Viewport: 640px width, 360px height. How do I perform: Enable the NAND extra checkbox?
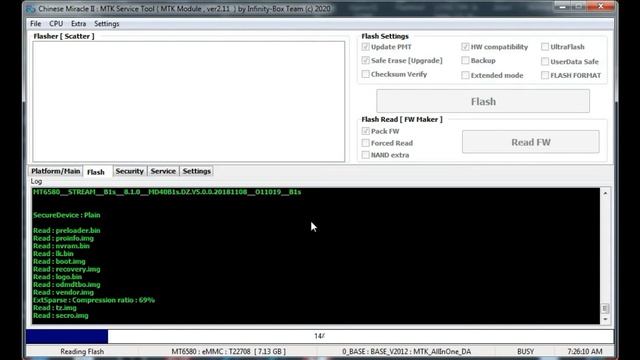tap(365, 155)
